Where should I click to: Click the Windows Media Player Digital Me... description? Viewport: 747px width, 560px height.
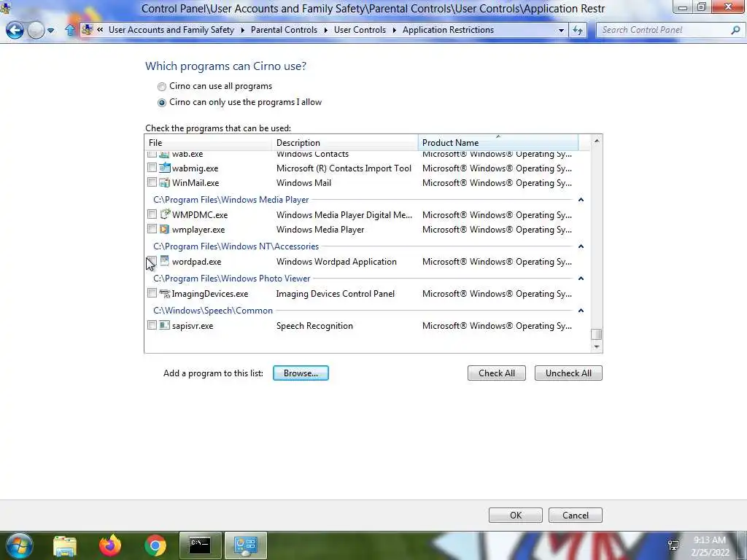pos(344,215)
